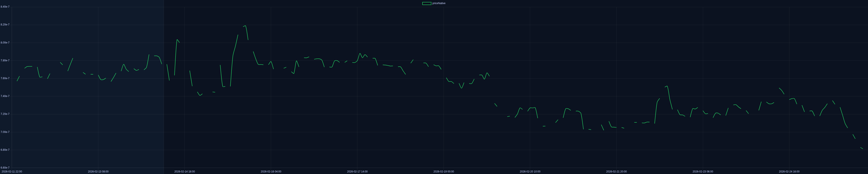
Task: Hide the priceNative series via legend label
Action: [x=439, y=3]
